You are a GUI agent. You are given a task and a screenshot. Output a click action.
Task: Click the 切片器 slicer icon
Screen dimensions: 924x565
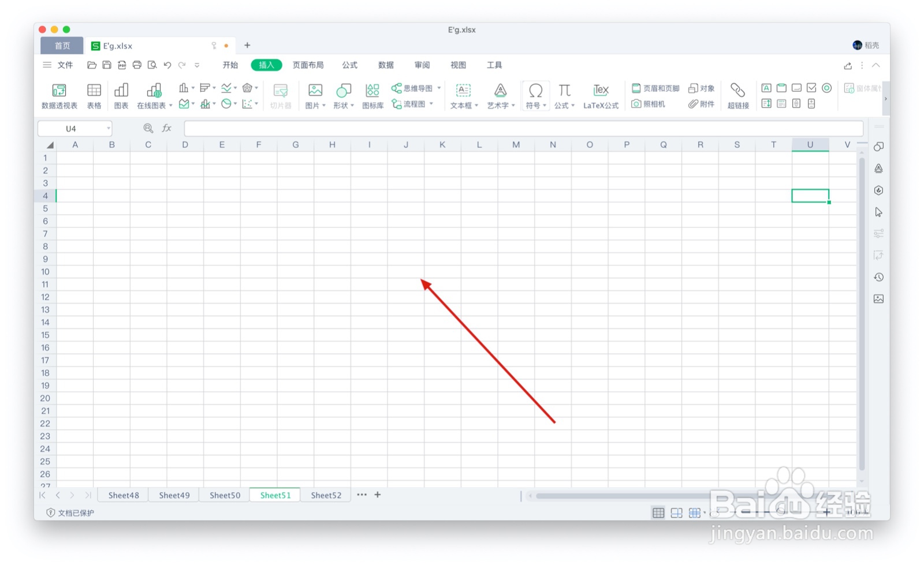tap(281, 96)
